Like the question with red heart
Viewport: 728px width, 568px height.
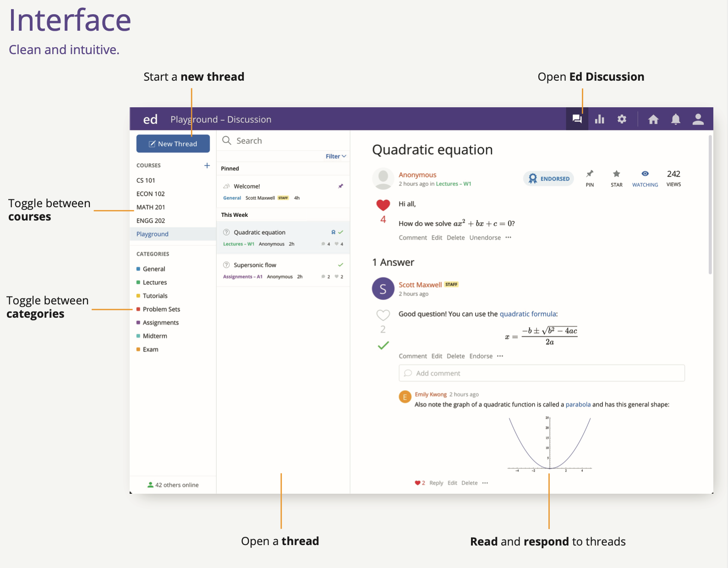click(x=383, y=204)
